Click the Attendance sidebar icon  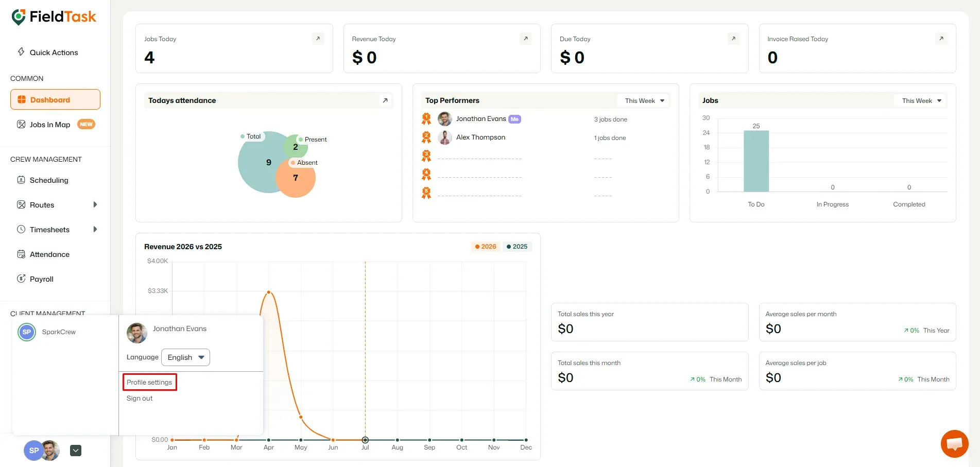point(21,254)
